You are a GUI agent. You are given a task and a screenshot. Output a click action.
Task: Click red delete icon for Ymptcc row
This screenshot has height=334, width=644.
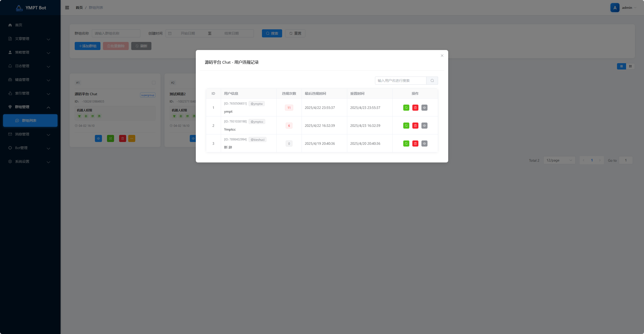[415, 126]
